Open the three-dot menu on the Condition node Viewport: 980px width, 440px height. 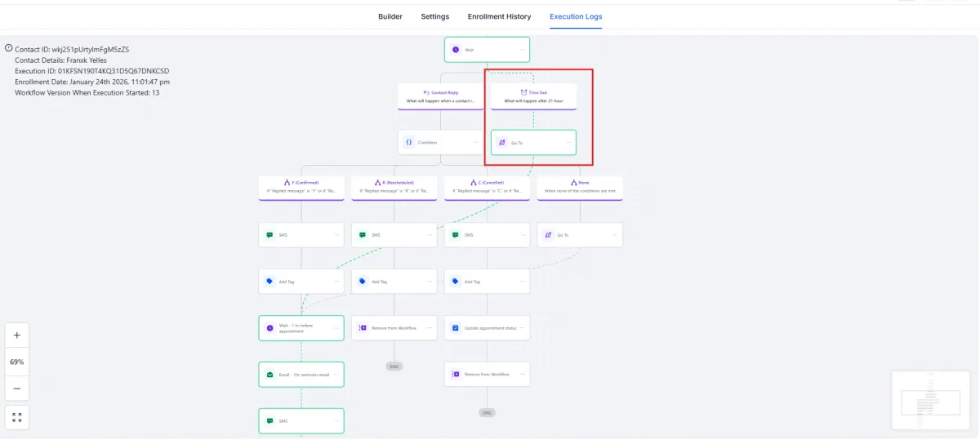475,142
